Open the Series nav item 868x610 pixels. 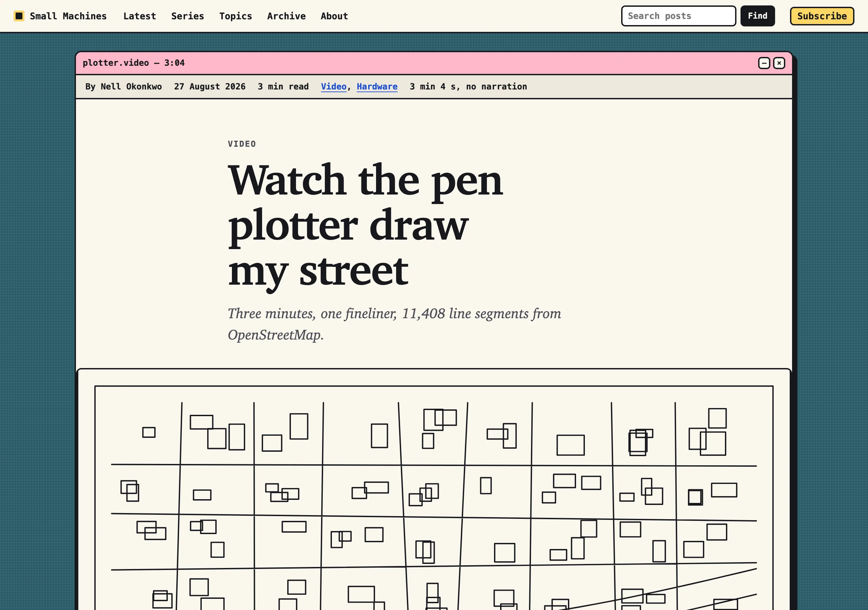tap(188, 16)
